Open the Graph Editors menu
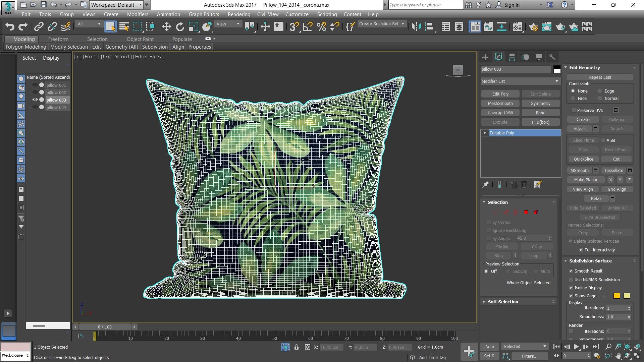This screenshot has height=362, width=644. [x=204, y=14]
